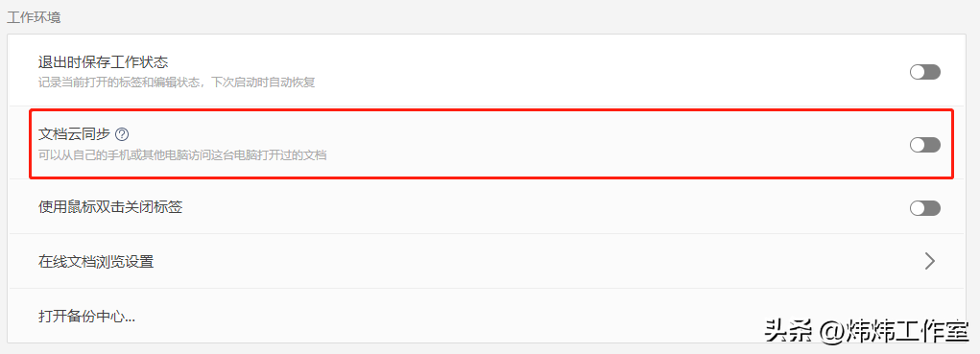Click the 头条 @炜炜工作室 watermark

pos(867,331)
